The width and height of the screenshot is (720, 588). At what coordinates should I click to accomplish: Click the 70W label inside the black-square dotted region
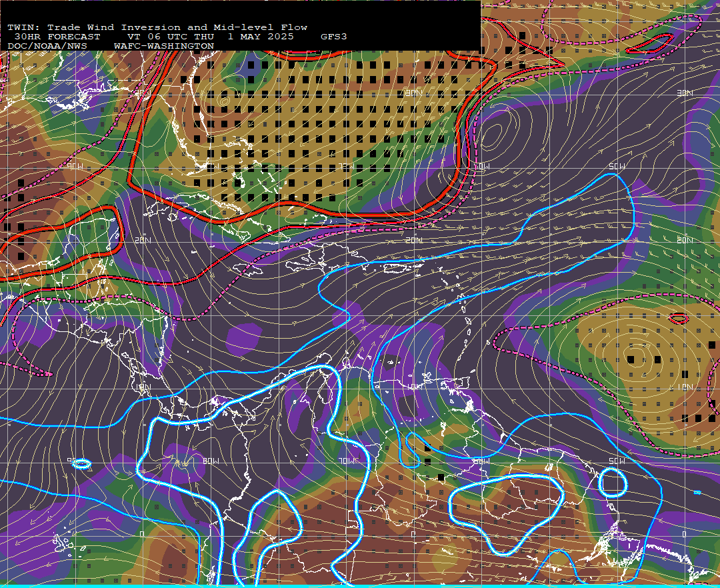[346, 166]
